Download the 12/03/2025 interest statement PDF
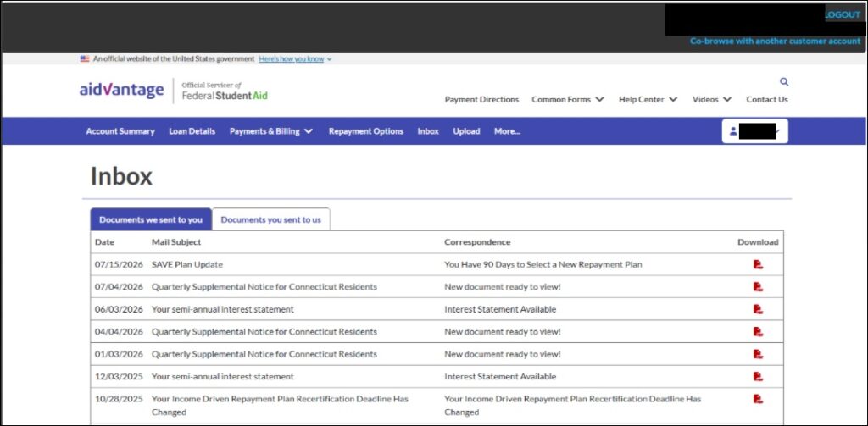Viewport: 868px width, 426px height. [758, 376]
